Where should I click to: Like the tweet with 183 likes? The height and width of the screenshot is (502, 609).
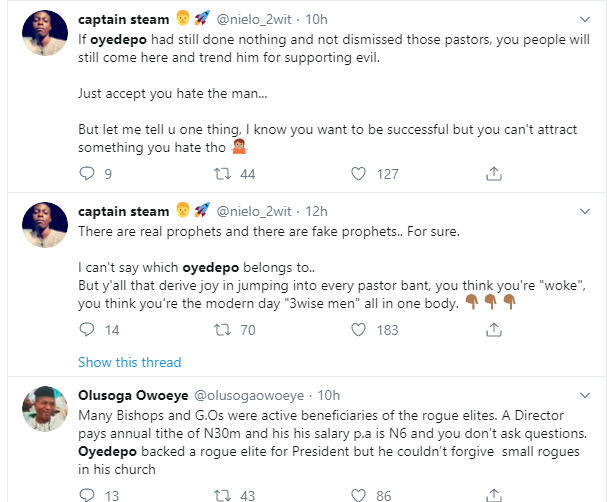coord(359,330)
